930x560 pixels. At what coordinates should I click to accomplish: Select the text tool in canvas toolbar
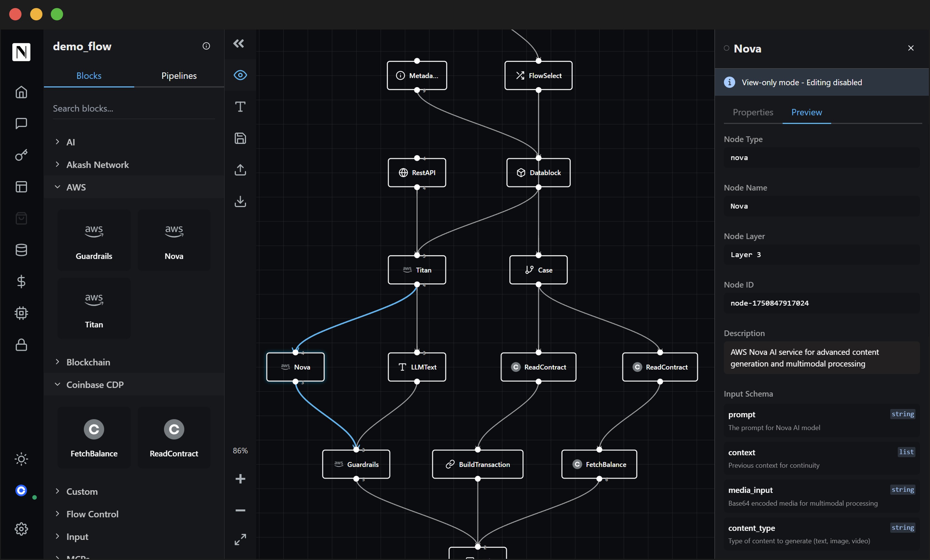pyautogui.click(x=240, y=107)
